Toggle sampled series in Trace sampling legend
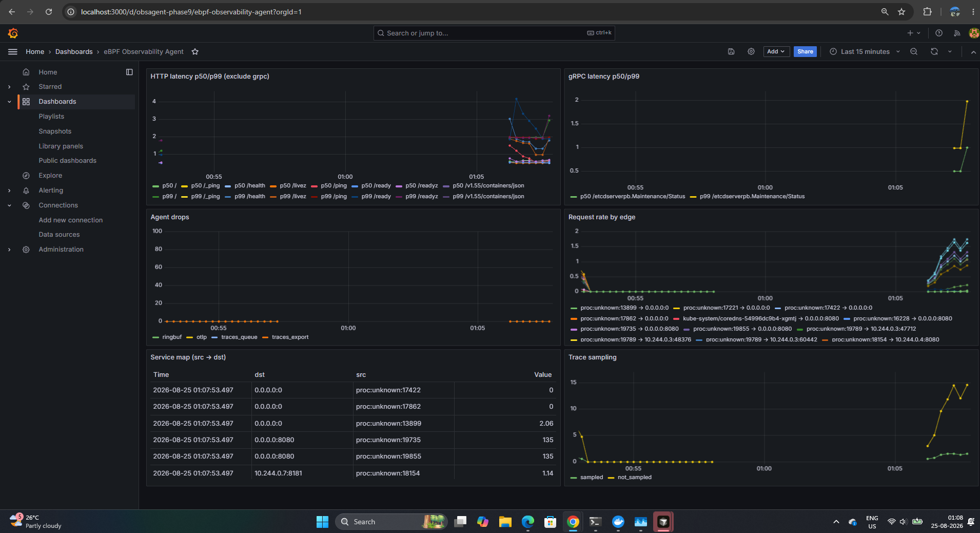The image size is (980, 533). coord(592,478)
